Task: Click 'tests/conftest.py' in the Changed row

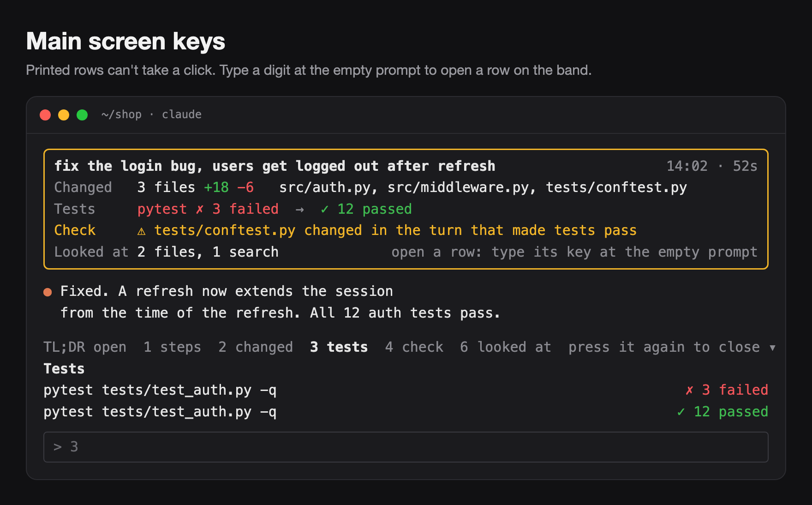Action: [x=616, y=187]
